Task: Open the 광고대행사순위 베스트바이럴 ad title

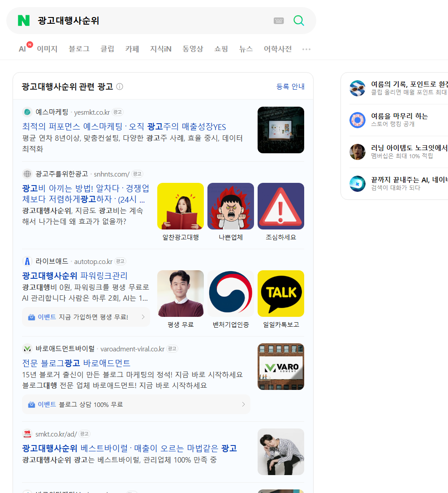Action: click(x=129, y=448)
